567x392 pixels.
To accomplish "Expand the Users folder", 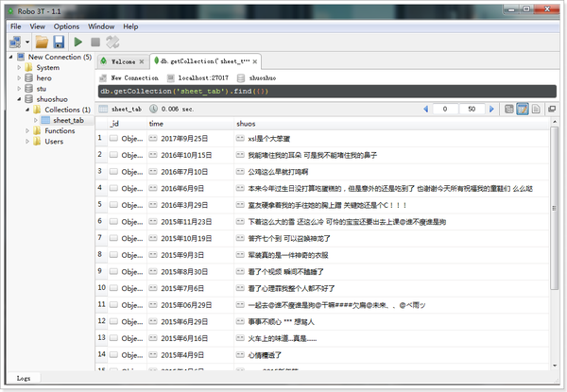I will pyautogui.click(x=27, y=141).
